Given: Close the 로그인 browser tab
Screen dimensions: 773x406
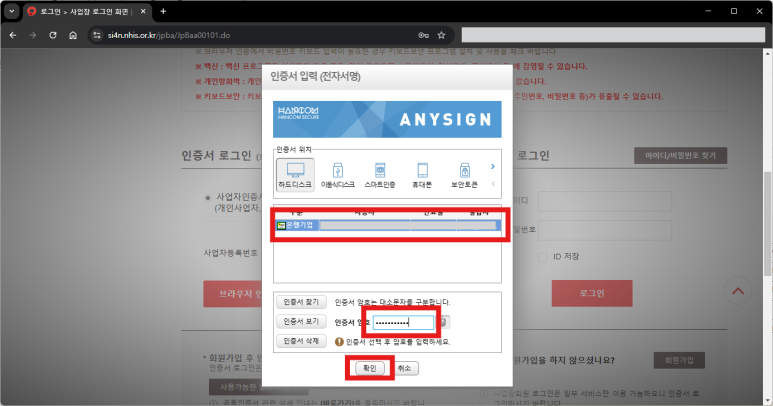Looking at the screenshot, I should click(x=143, y=11).
